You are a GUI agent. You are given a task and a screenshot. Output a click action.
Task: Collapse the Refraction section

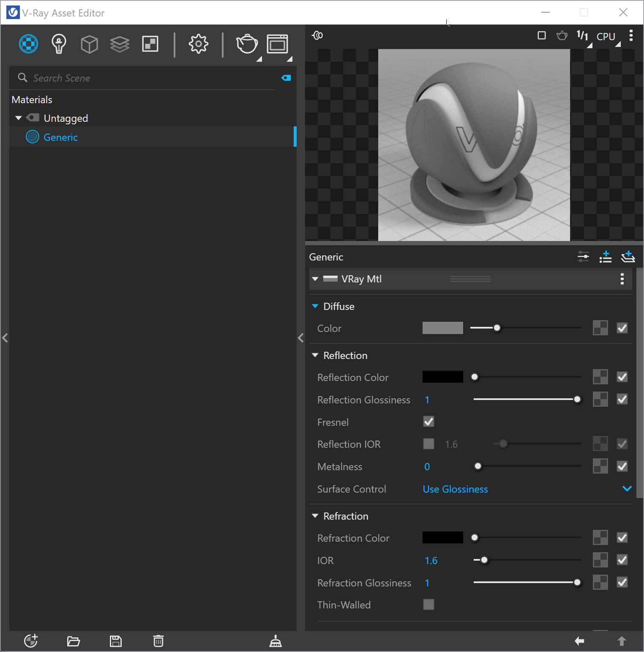click(315, 516)
